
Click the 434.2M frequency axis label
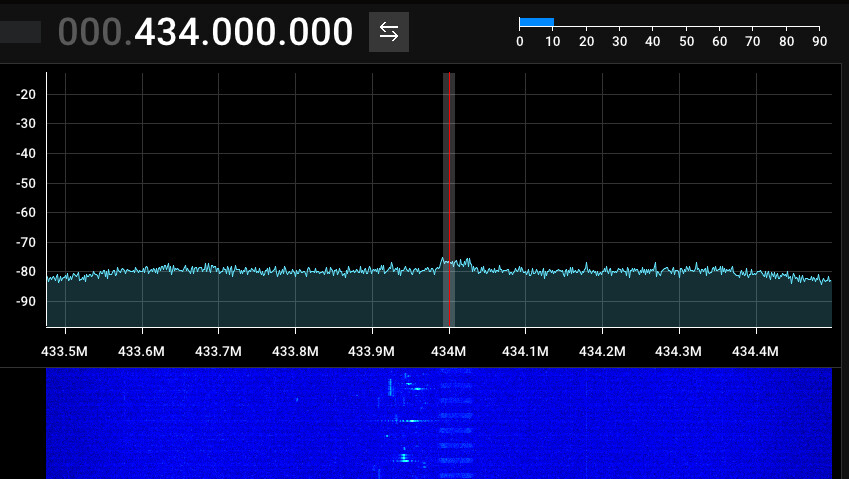tap(602, 351)
